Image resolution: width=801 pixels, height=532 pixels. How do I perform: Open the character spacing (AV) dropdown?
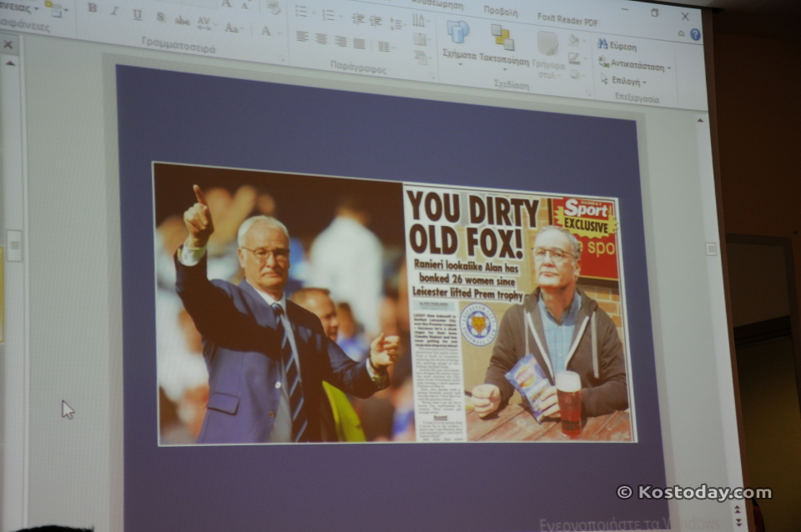[205, 23]
